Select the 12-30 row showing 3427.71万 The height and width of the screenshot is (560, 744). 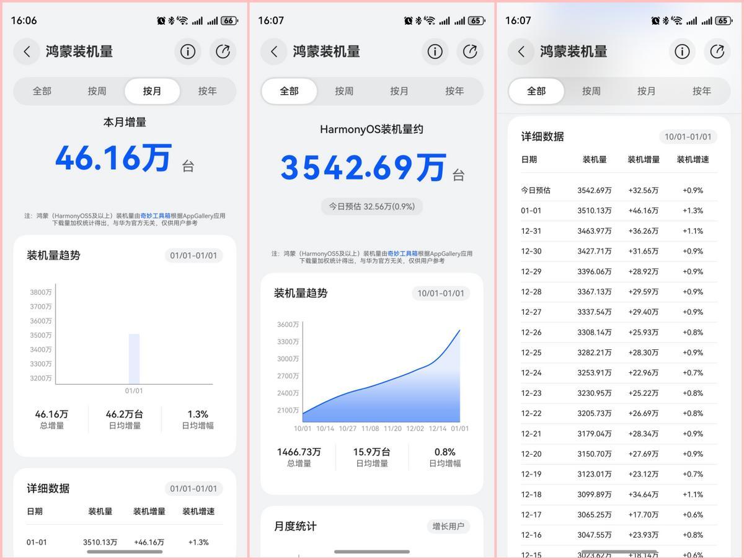coord(619,252)
